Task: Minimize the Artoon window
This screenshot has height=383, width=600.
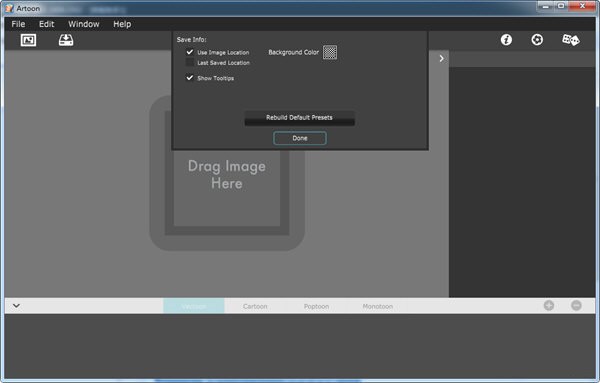Action: pyautogui.click(x=546, y=6)
